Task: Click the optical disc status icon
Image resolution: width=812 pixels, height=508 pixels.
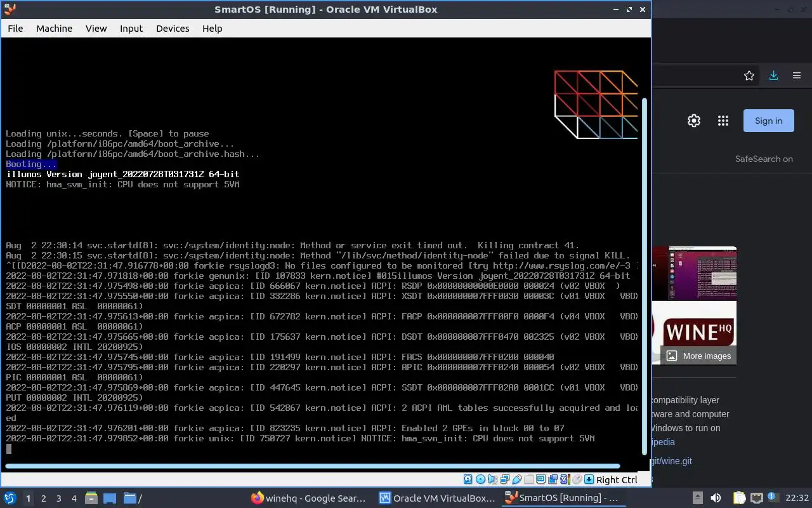Action: (x=480, y=479)
